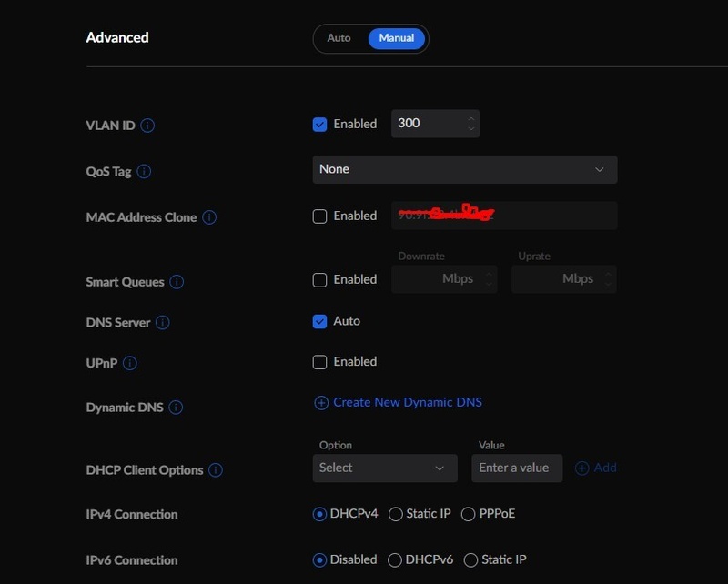728x584 pixels.
Task: Select the DHCPv4 radio button
Action: point(319,514)
